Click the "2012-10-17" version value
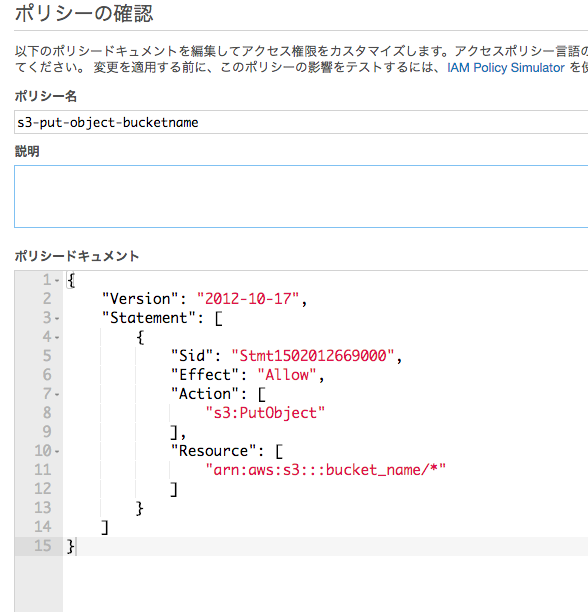 (248, 299)
